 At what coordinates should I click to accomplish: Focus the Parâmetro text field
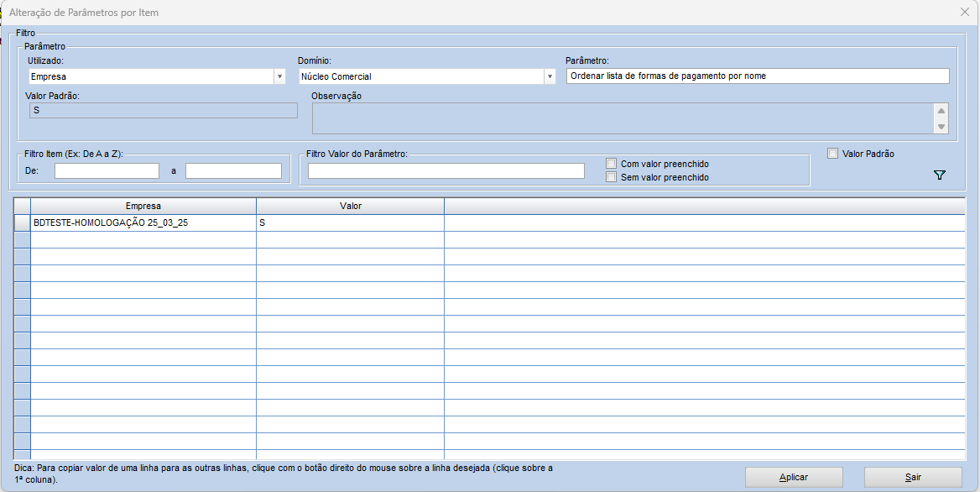757,76
